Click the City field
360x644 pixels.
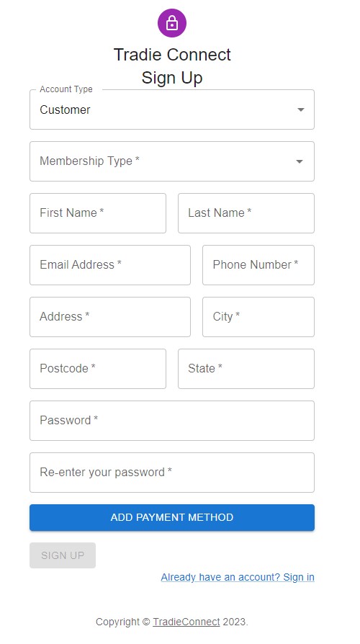(x=258, y=317)
